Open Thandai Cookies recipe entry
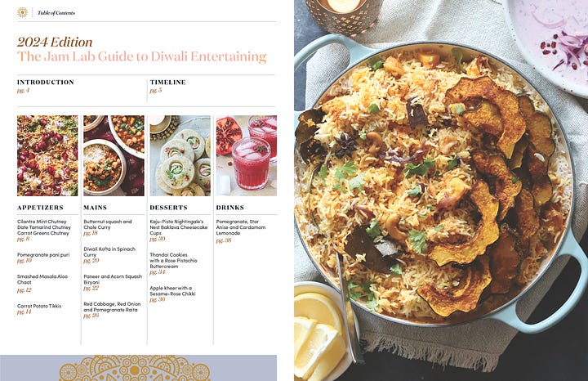The height and width of the screenshot is (381, 588). click(173, 263)
